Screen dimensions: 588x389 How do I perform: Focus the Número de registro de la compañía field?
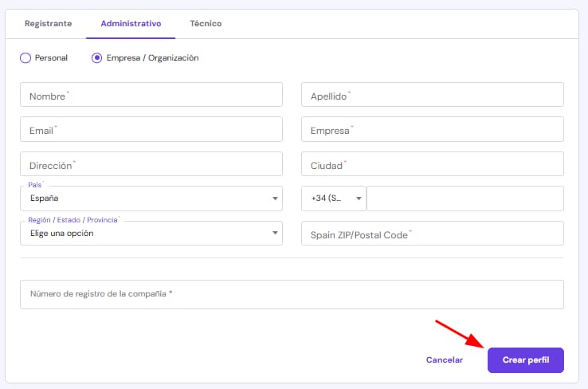pos(292,294)
